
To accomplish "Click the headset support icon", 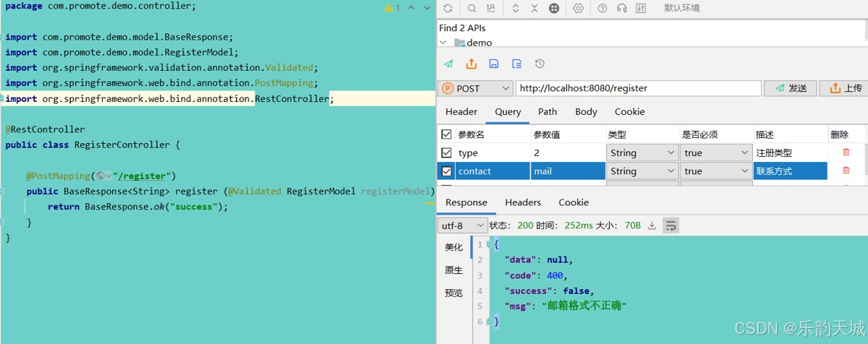I will tap(621, 9).
